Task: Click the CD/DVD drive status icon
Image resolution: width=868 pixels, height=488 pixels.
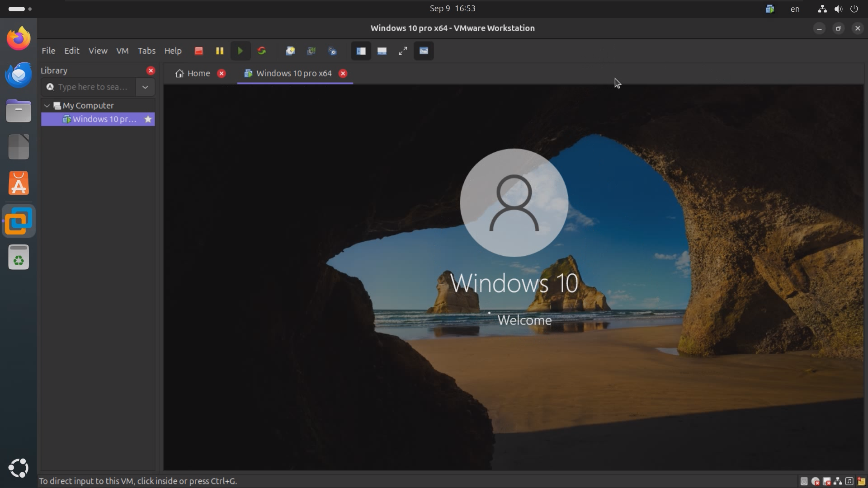Action: click(x=816, y=481)
